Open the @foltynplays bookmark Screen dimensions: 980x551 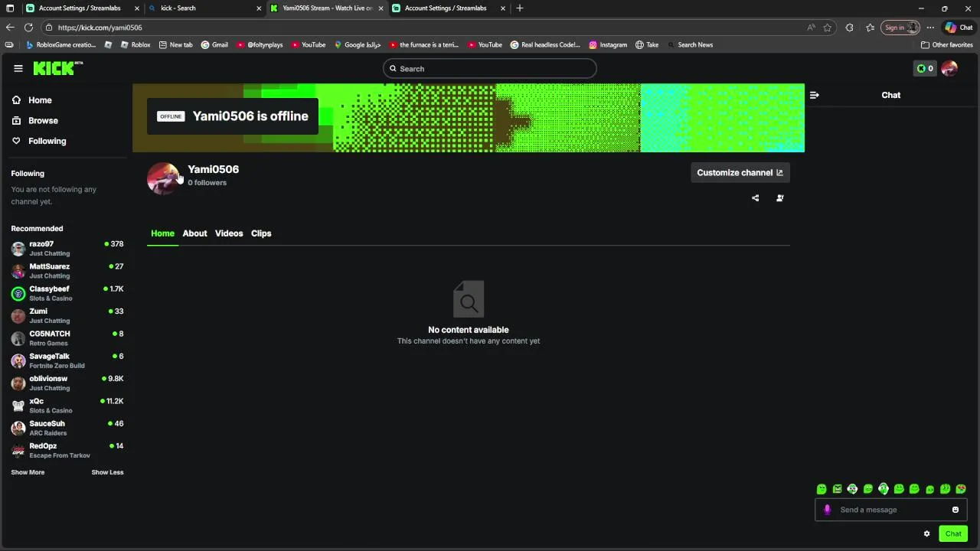260,44
